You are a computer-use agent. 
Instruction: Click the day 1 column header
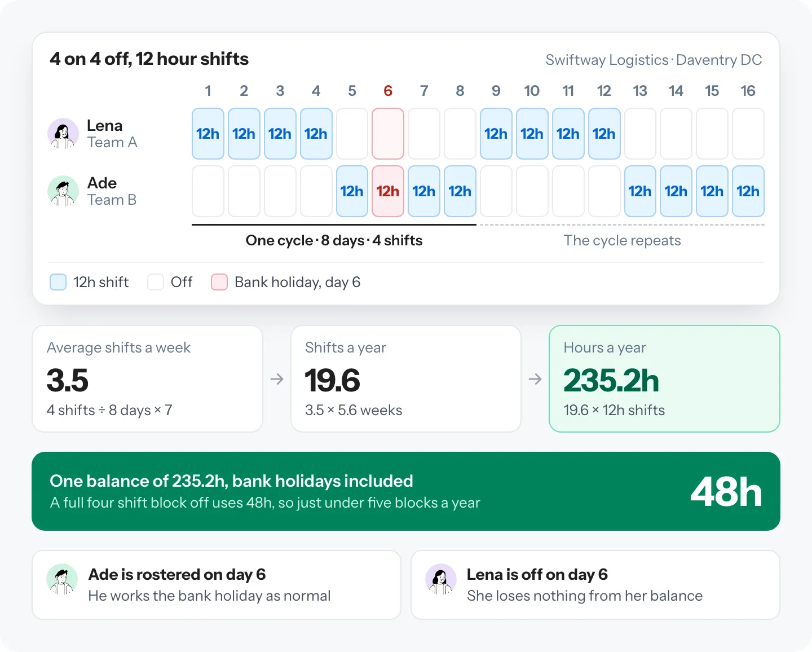(208, 91)
